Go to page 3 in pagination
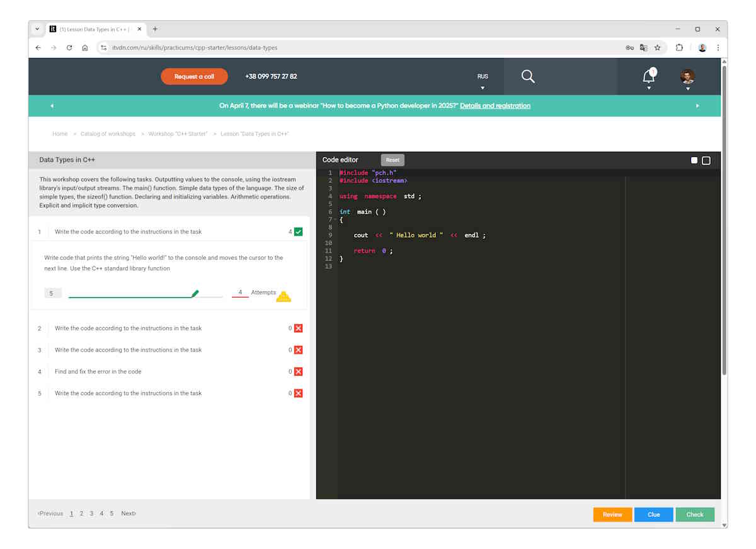The image size is (756, 549). [x=91, y=514]
